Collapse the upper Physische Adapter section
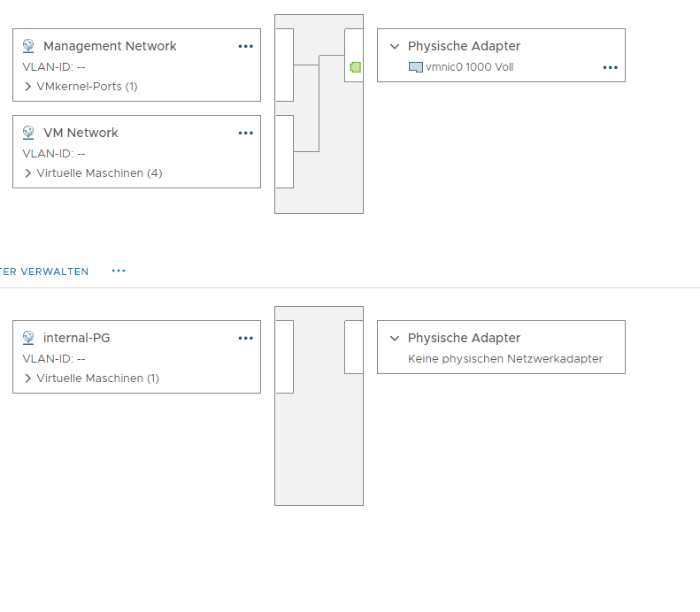 pyautogui.click(x=395, y=46)
